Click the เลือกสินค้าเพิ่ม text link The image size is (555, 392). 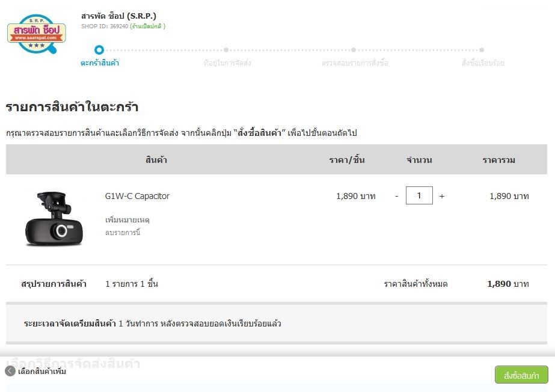click(42, 372)
